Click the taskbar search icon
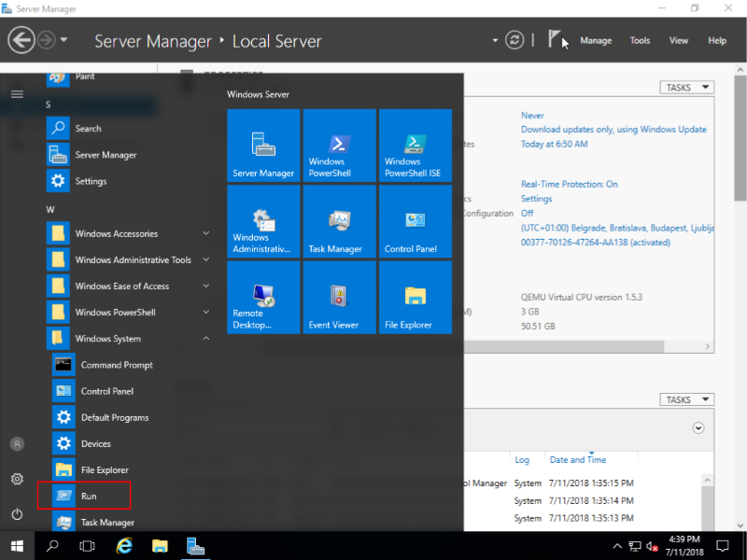Viewport: 747px width, 560px height. (52, 546)
